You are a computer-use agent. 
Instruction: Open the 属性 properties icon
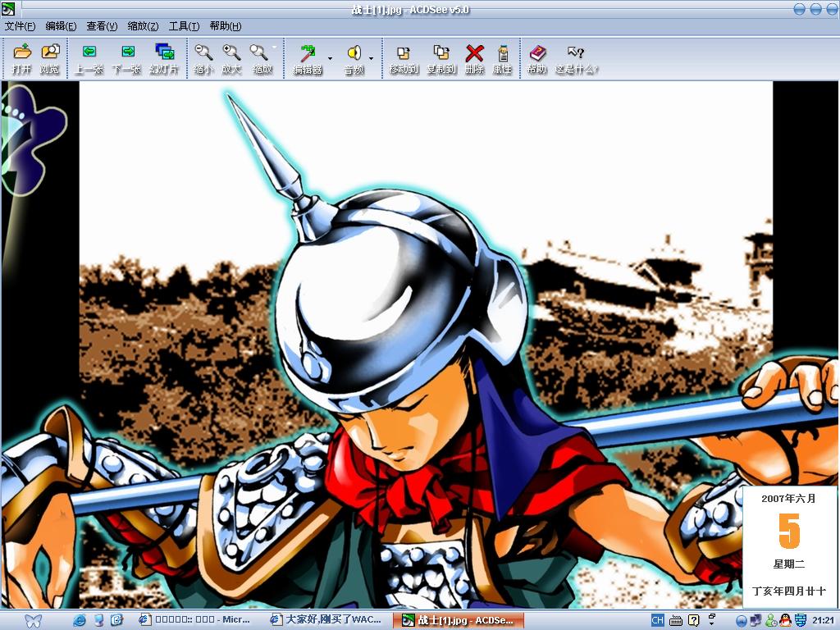coord(503,52)
